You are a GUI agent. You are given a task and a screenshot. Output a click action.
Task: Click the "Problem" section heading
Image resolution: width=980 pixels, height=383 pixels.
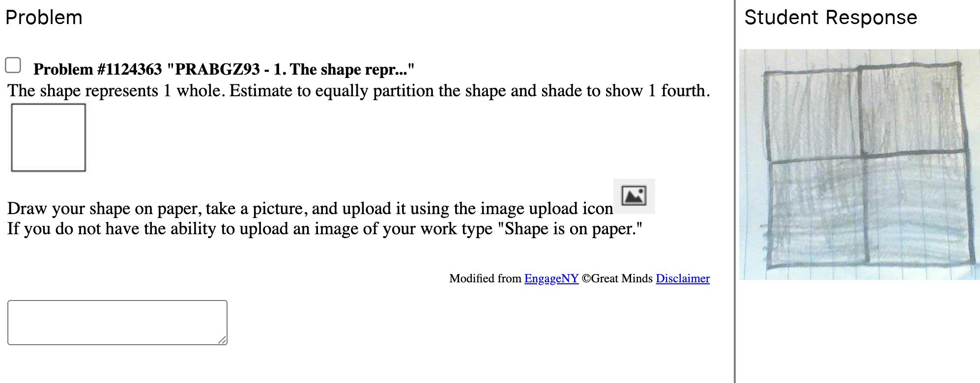click(44, 18)
